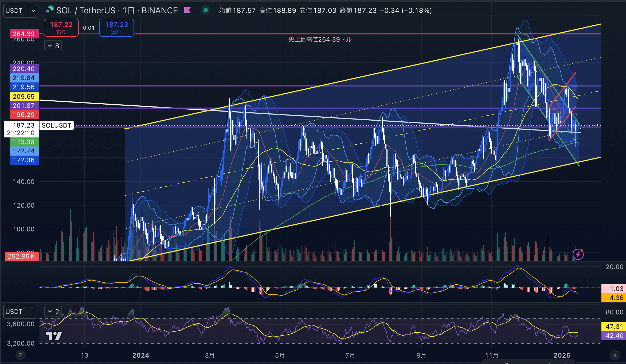Open the USDT dropdown in lower pane
Viewport: 626px width, 364px height.
(20, 312)
